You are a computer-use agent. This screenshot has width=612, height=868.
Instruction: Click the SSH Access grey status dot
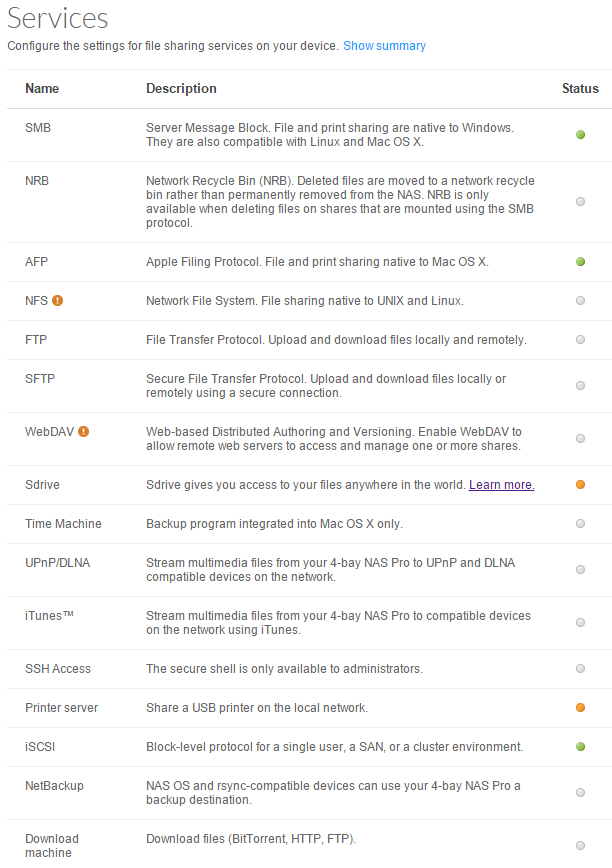[580, 668]
